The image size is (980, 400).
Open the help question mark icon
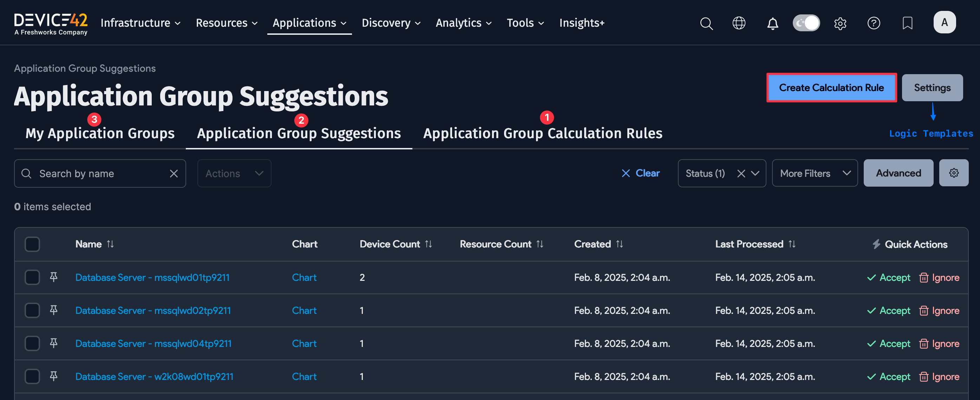point(874,23)
